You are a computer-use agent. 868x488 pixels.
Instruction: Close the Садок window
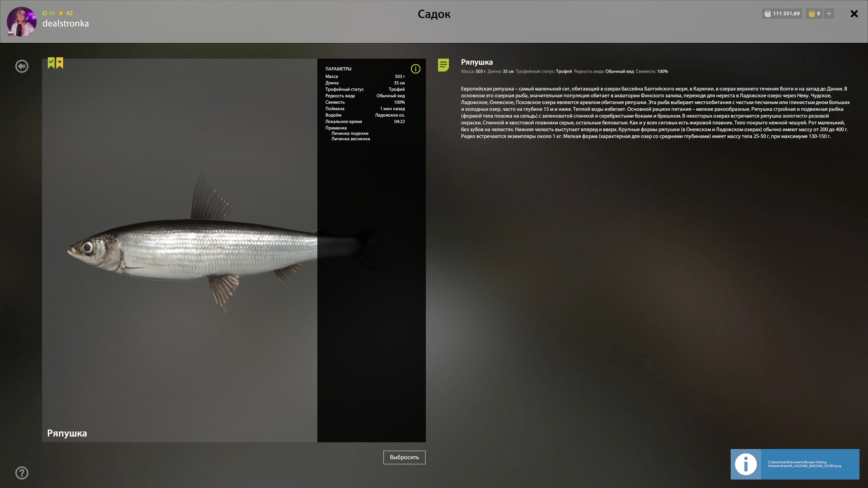(854, 14)
